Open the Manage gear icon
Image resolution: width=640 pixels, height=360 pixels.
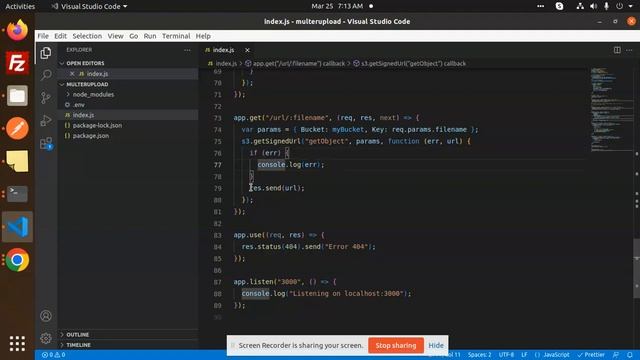[46, 338]
